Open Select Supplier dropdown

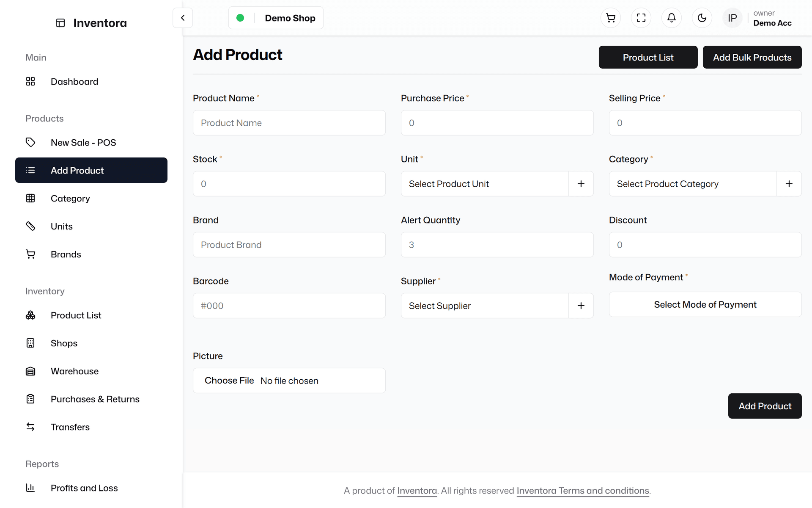tap(485, 306)
